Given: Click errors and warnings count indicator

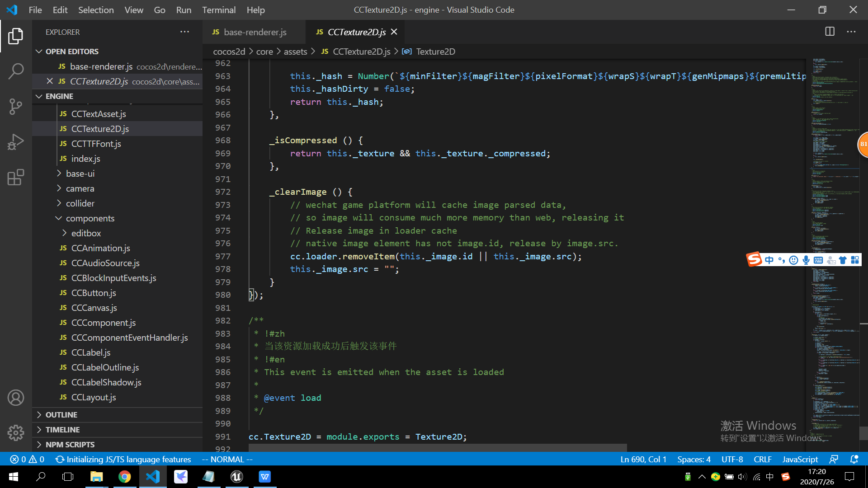Looking at the screenshot, I should click(x=28, y=459).
